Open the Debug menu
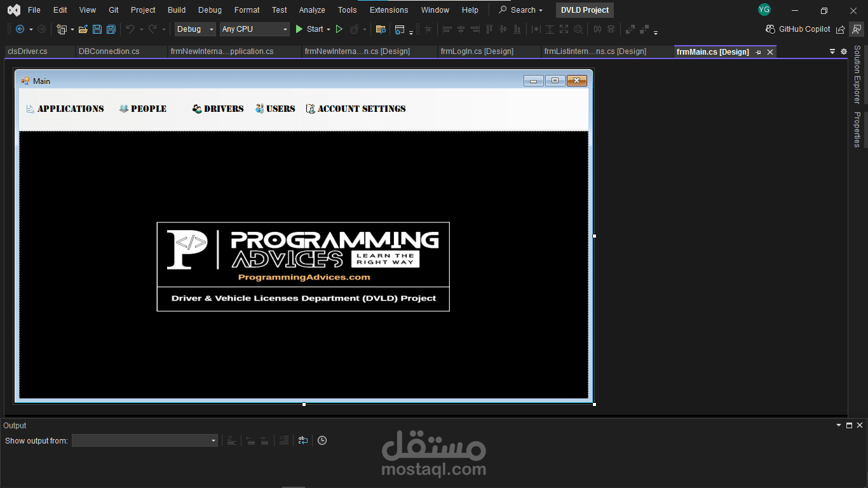Image resolution: width=868 pixels, height=488 pixels. (x=210, y=10)
